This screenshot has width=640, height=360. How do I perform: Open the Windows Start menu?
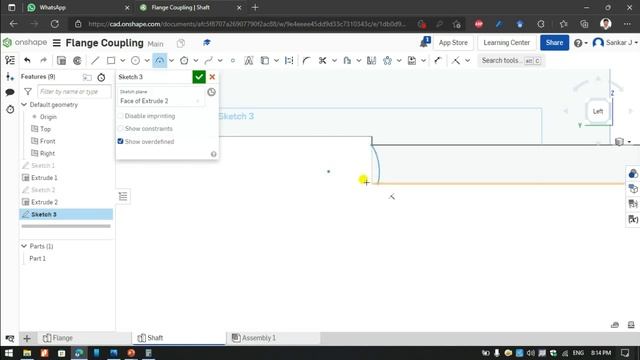pyautogui.click(x=9, y=353)
